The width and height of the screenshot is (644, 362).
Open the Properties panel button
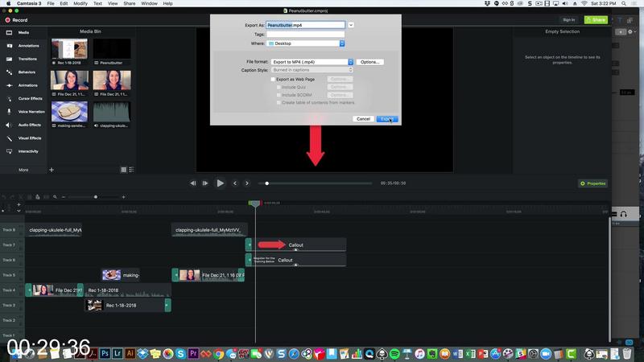(x=592, y=183)
